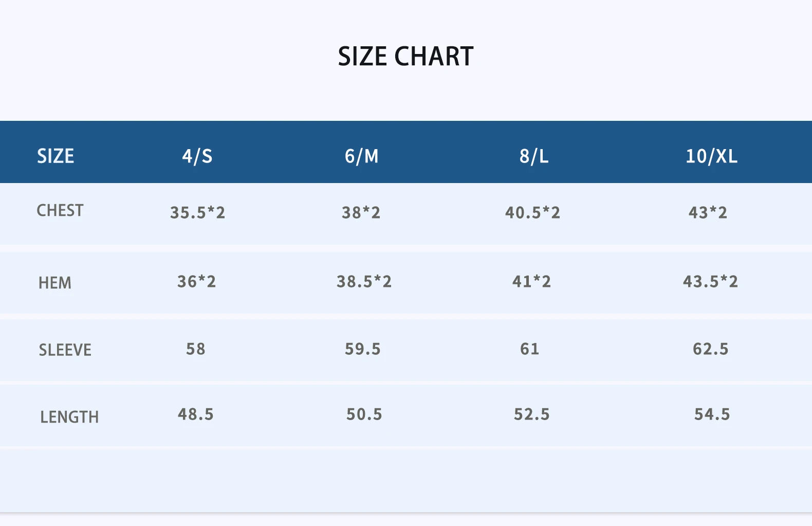Click the 43*2 chest measurement
The height and width of the screenshot is (526, 812).
coord(708,212)
